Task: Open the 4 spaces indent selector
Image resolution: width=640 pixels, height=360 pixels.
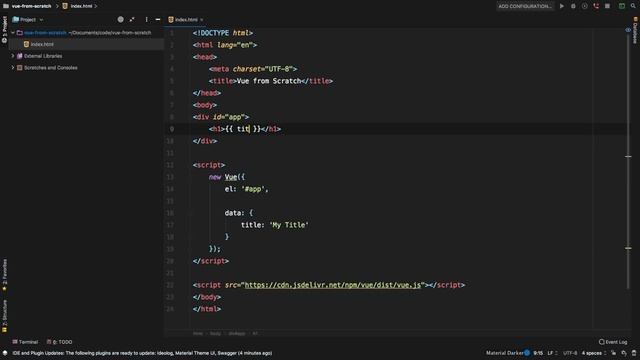Action: tap(594, 353)
